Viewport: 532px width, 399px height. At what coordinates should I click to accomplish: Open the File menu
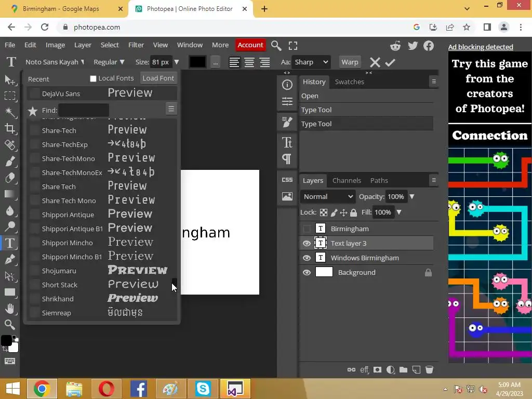tap(10, 45)
